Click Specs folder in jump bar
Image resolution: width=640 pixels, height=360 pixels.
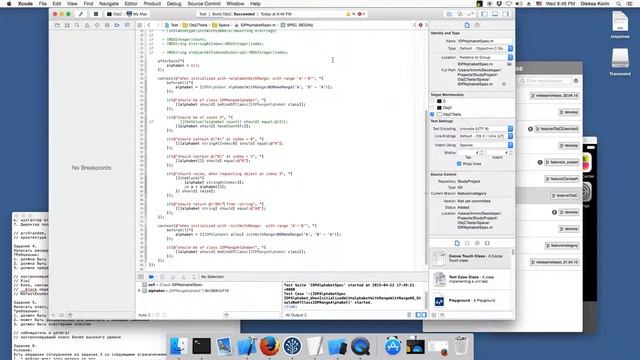click(221, 25)
